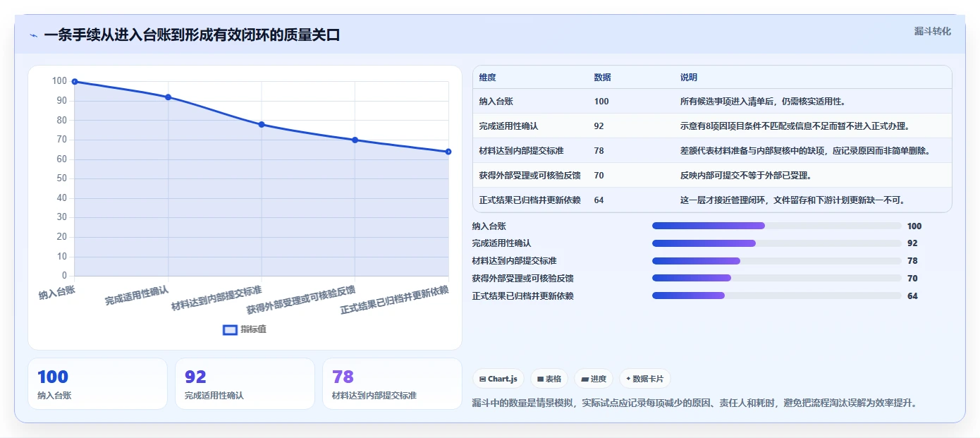This screenshot has height=438, width=980.
Task: Click the y-axis label 50 on the chart
Action: point(61,178)
